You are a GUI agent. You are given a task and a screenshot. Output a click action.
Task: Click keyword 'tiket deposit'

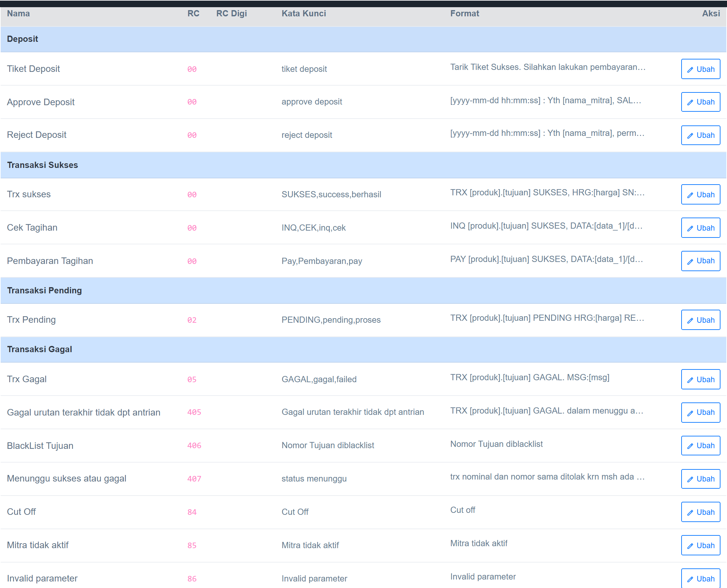click(x=304, y=69)
